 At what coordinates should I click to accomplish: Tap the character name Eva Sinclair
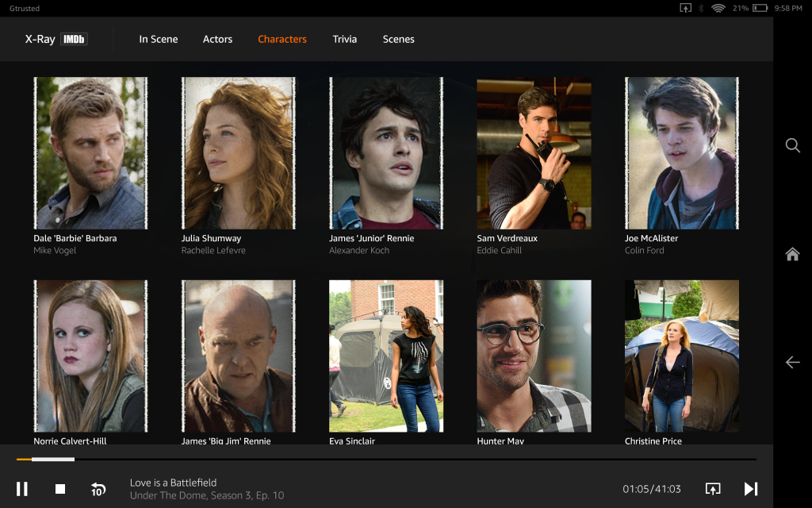pos(352,441)
